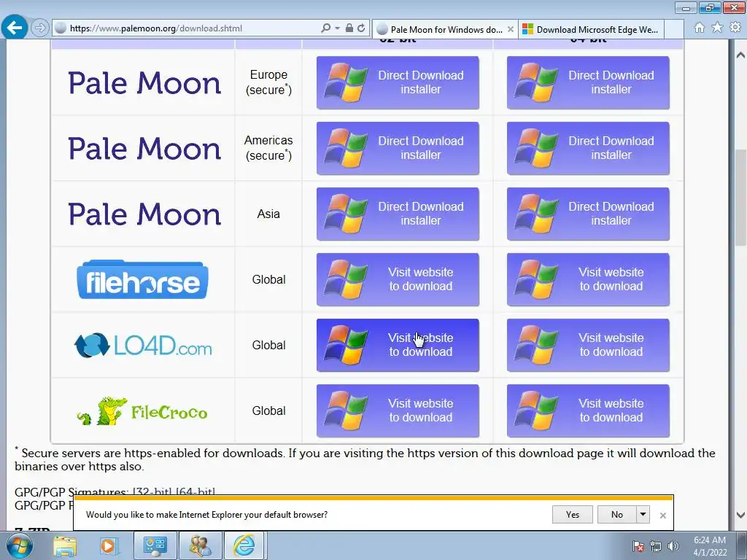Click the 'Asia' region text

[x=268, y=214]
